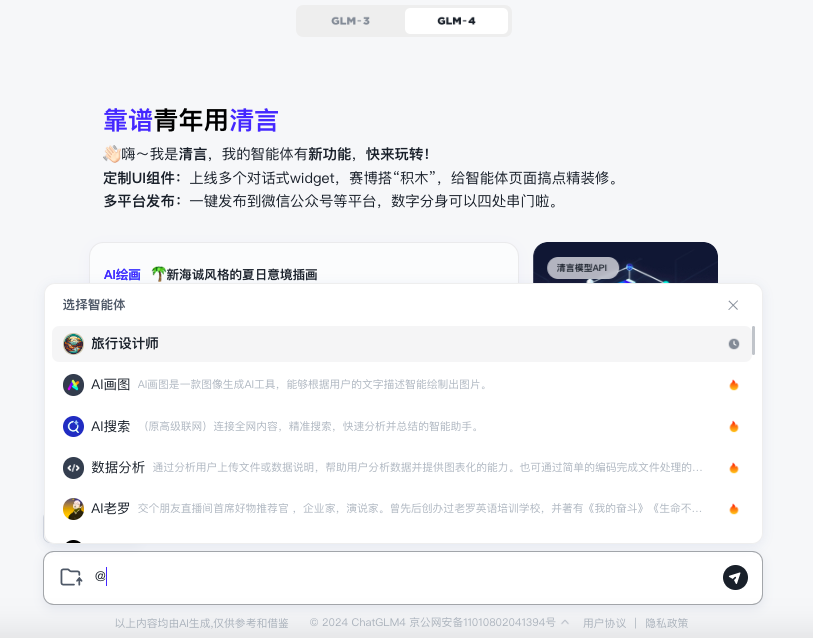Click the flame icon on AI画图 row
The width and height of the screenshot is (813, 638).
coord(734,385)
